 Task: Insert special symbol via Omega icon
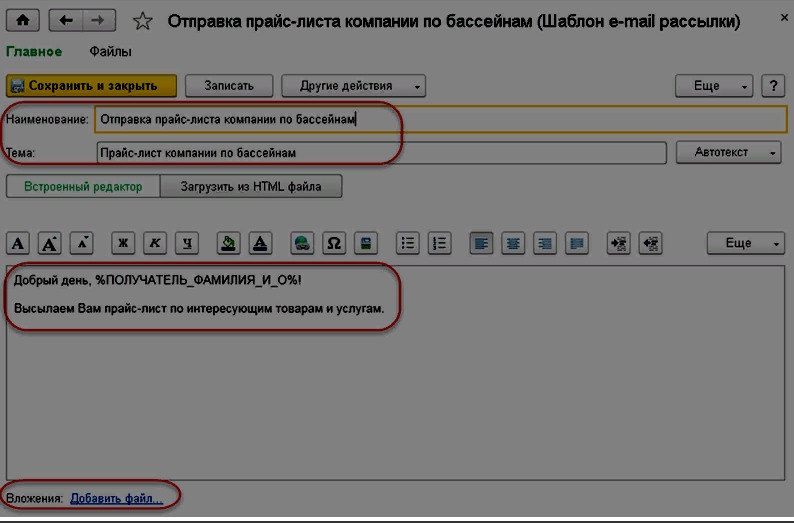[x=334, y=242]
